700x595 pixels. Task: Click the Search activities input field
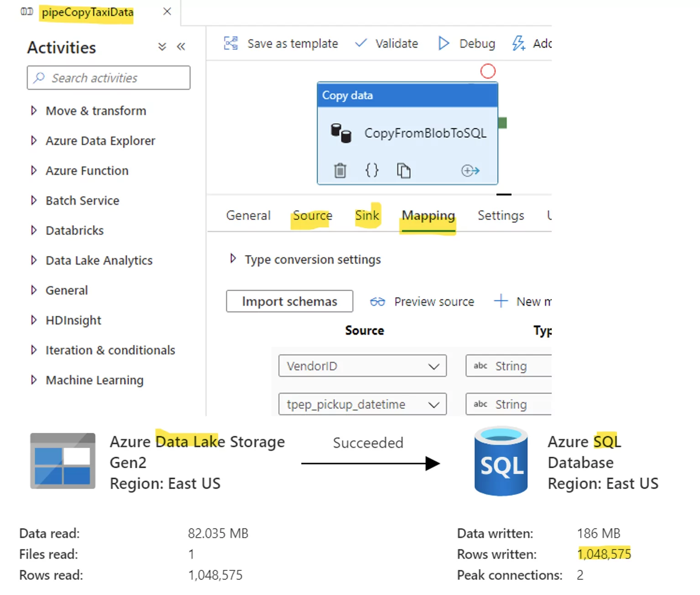tap(109, 78)
